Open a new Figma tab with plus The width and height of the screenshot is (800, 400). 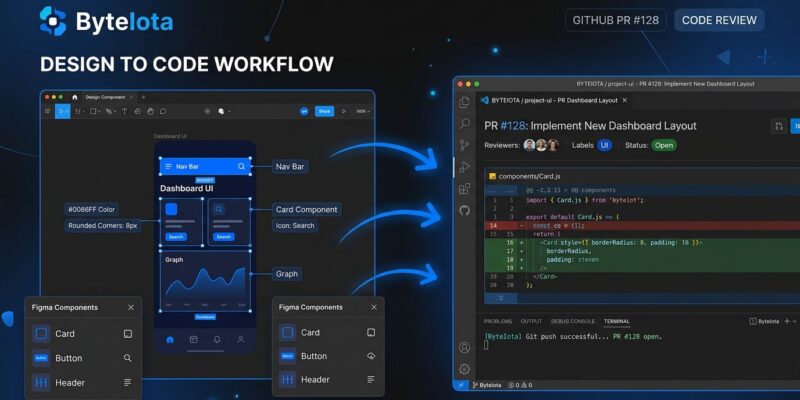point(143,97)
